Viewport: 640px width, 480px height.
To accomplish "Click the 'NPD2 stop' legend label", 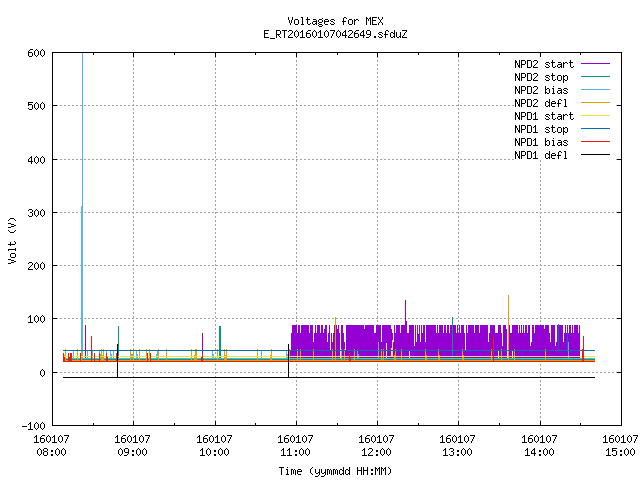I will (541, 77).
